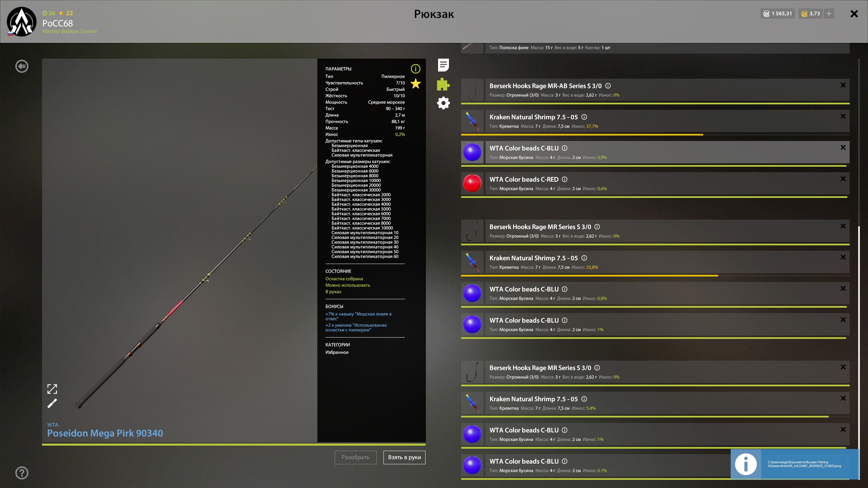Click the red bead thumbnail
868x488 pixels.
[x=472, y=183]
